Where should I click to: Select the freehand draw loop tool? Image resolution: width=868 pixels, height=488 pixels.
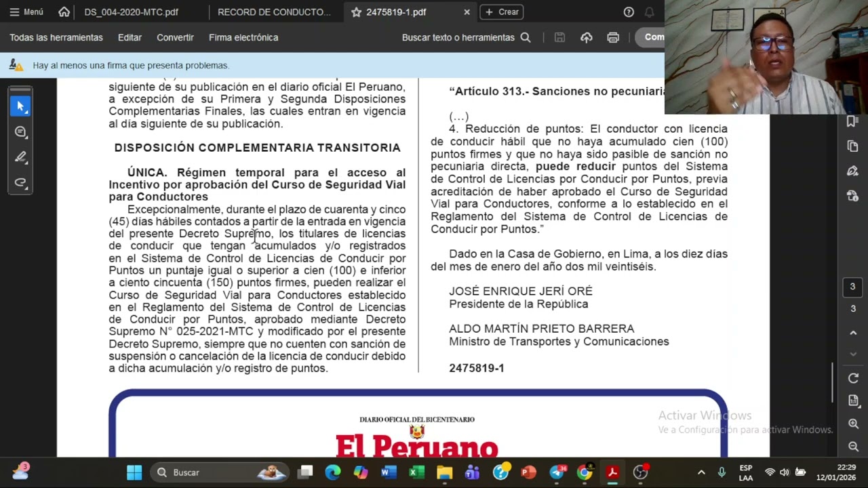click(x=20, y=182)
